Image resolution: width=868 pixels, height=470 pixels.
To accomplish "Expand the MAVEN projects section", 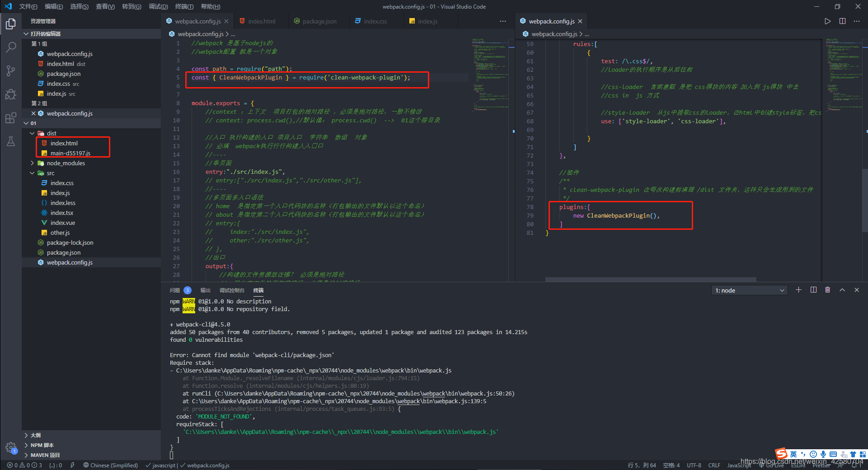I will (91, 455).
